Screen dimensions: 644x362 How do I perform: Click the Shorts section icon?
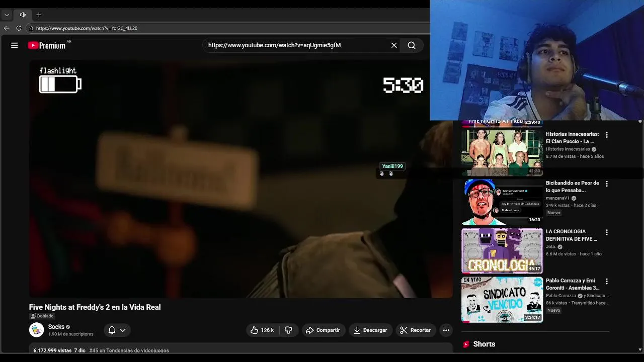466,344
